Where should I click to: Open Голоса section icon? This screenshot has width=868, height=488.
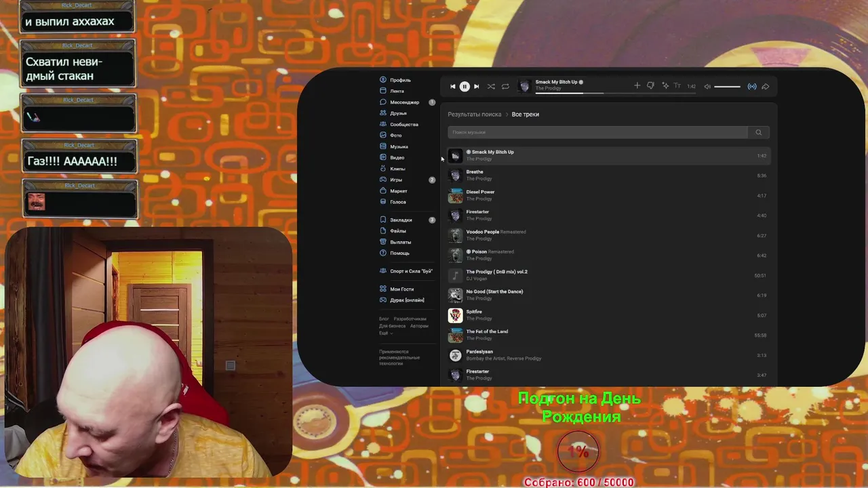(x=383, y=202)
